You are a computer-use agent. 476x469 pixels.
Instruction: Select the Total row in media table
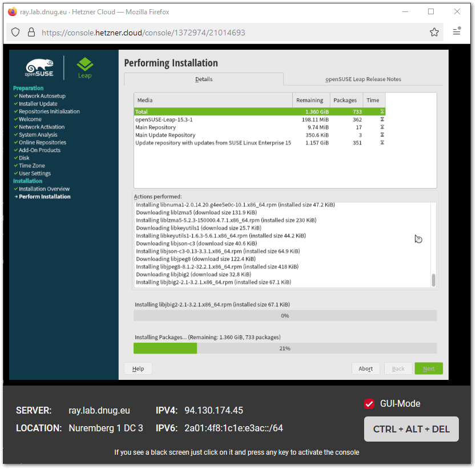click(x=260, y=112)
